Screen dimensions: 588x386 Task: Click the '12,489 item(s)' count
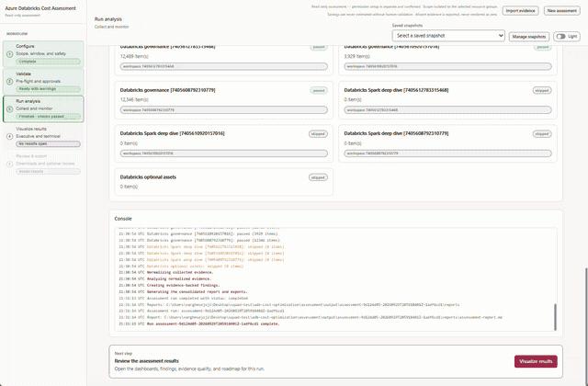pyautogui.click(x=134, y=56)
